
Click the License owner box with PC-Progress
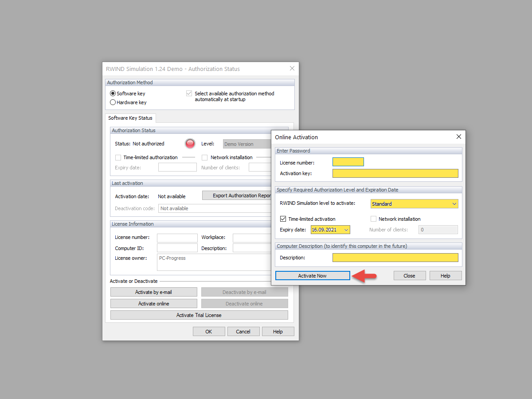coord(214,262)
